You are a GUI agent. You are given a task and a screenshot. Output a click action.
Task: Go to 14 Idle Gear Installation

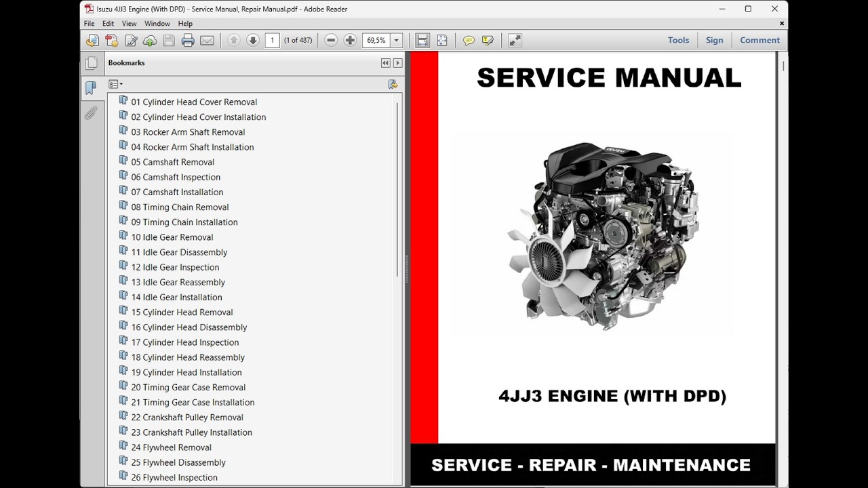point(176,298)
